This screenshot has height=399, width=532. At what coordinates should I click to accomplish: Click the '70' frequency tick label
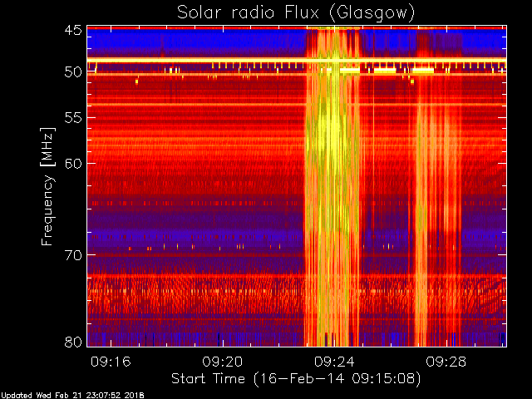coord(73,255)
